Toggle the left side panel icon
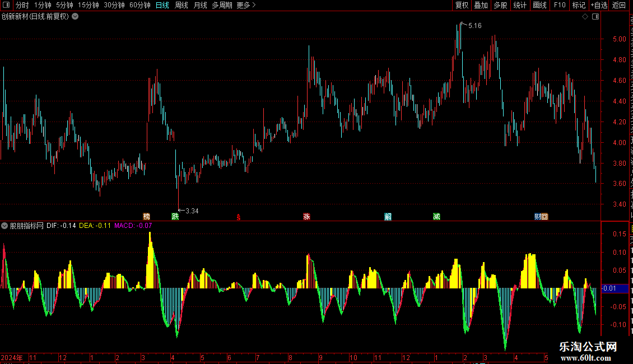 point(6,5)
